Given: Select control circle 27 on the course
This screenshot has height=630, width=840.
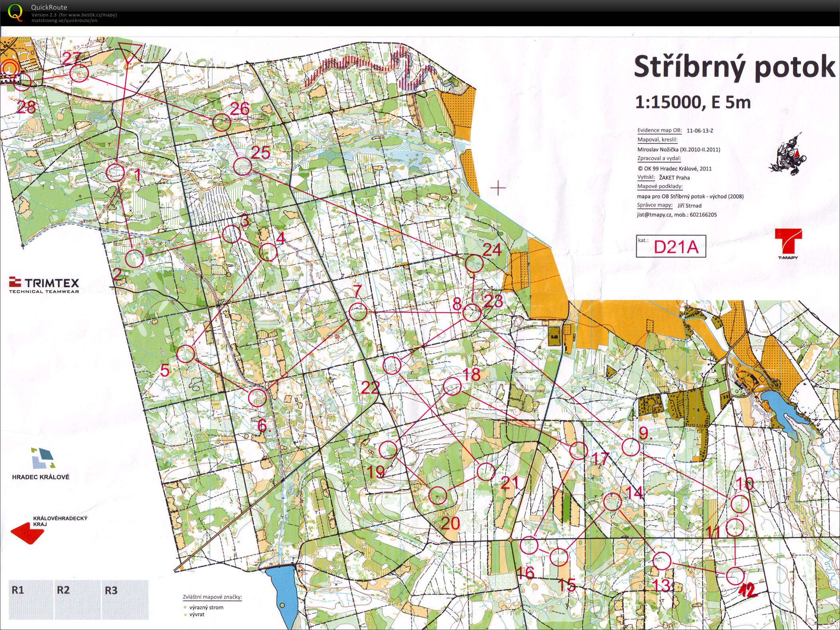Looking at the screenshot, I should pos(79,73).
